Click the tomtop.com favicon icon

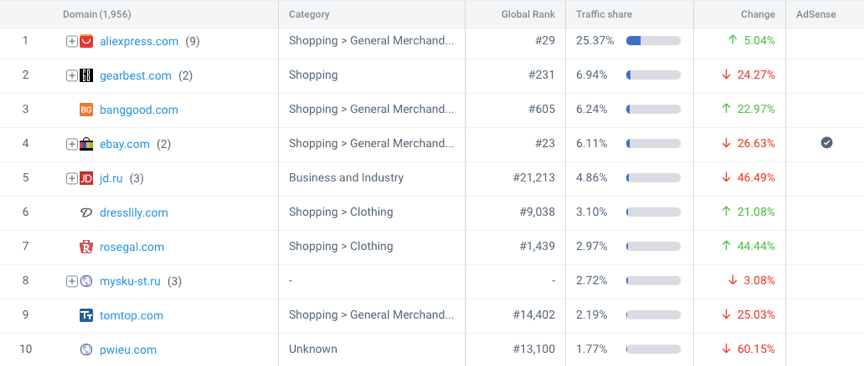(x=86, y=315)
